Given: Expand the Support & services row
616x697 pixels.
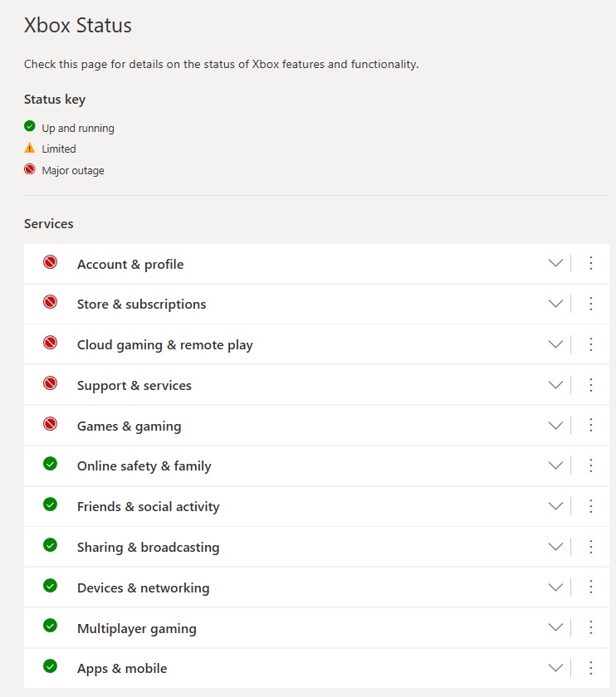Looking at the screenshot, I should [555, 384].
